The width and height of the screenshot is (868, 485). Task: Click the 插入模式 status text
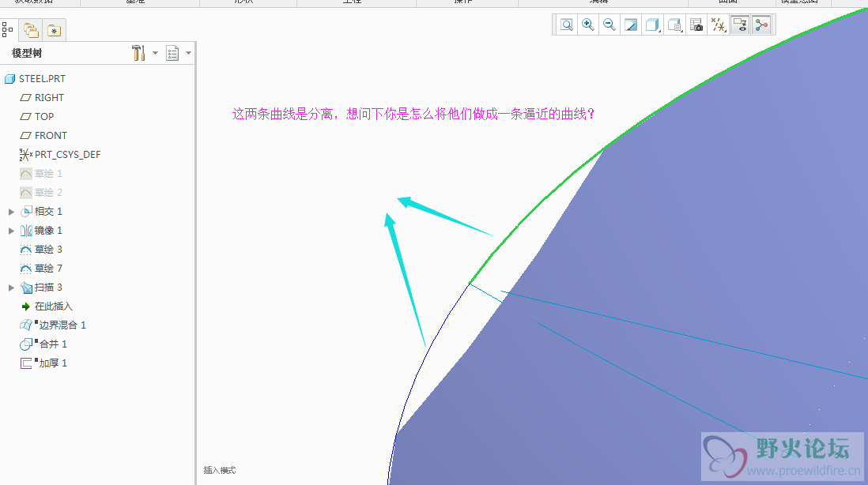pos(220,470)
